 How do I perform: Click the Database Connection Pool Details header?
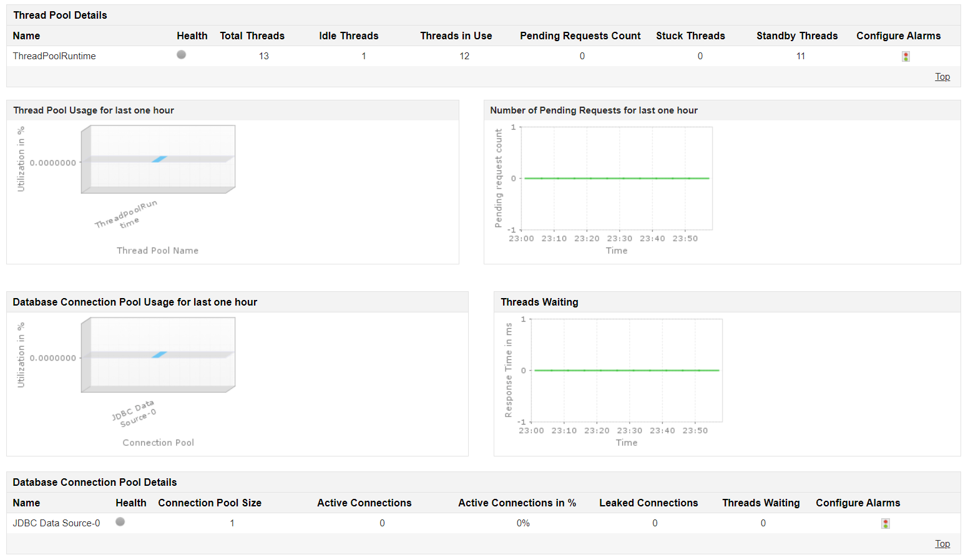point(95,482)
